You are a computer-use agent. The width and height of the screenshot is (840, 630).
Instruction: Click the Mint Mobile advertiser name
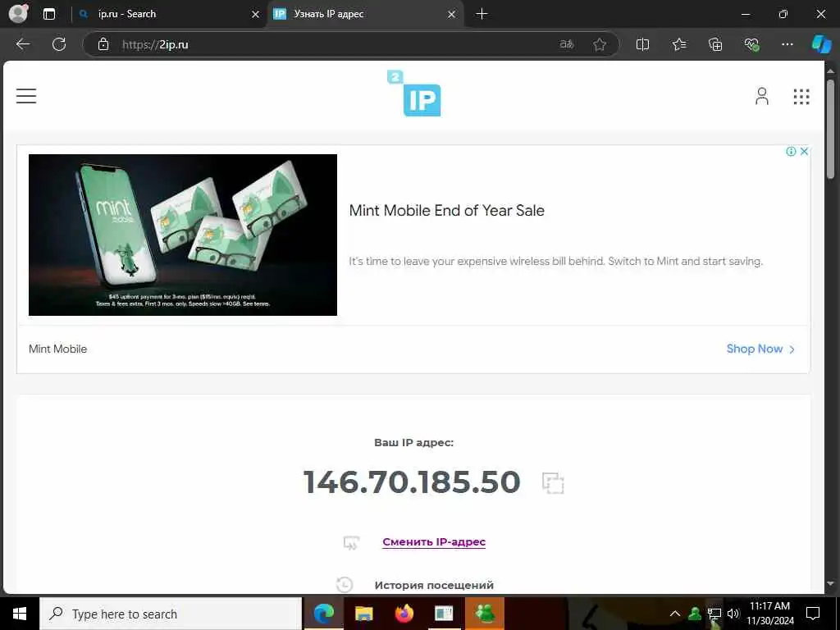coord(58,349)
